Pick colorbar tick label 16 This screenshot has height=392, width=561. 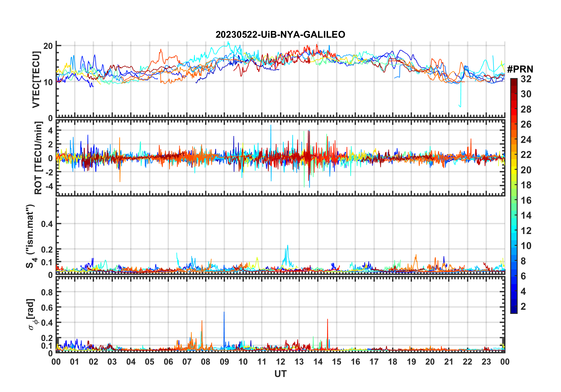[x=526, y=200]
